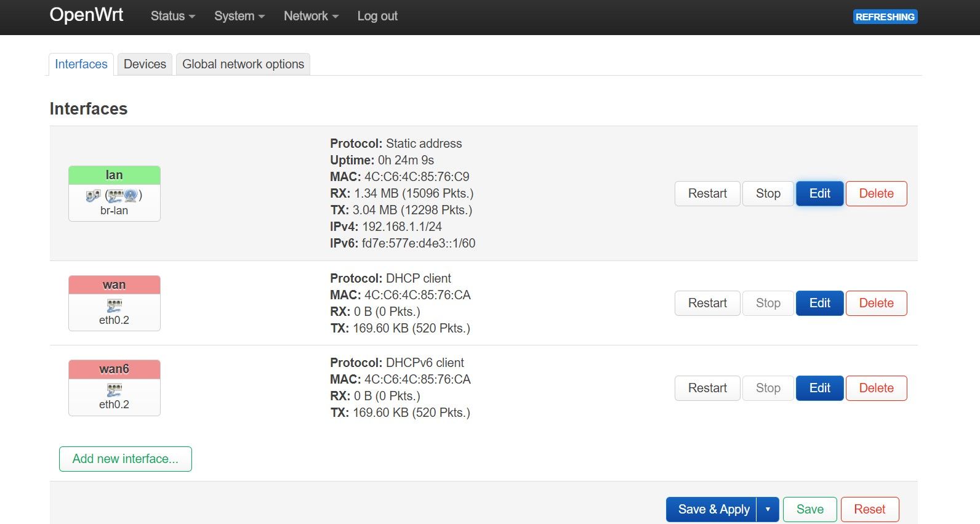Stop the lan interface
This screenshot has height=524, width=980.
click(768, 193)
